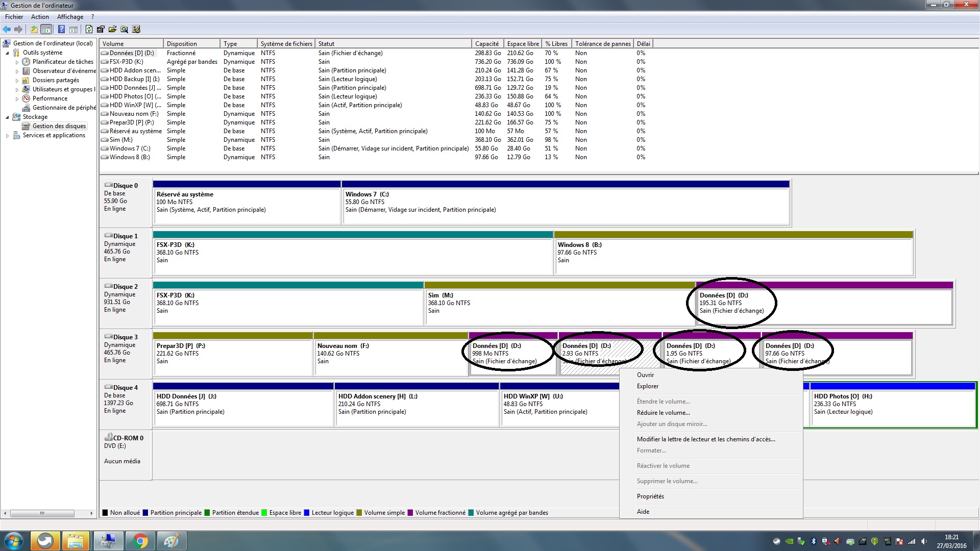Sort by the Disposition column header
The image size is (980, 551).
click(x=192, y=44)
